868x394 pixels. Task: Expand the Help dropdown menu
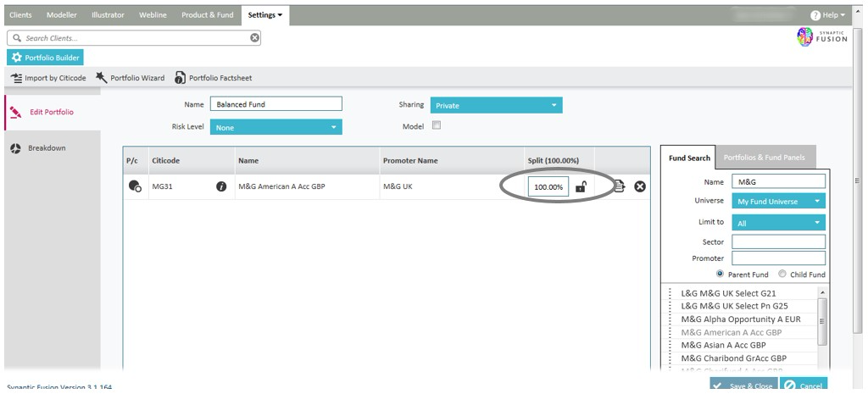828,15
